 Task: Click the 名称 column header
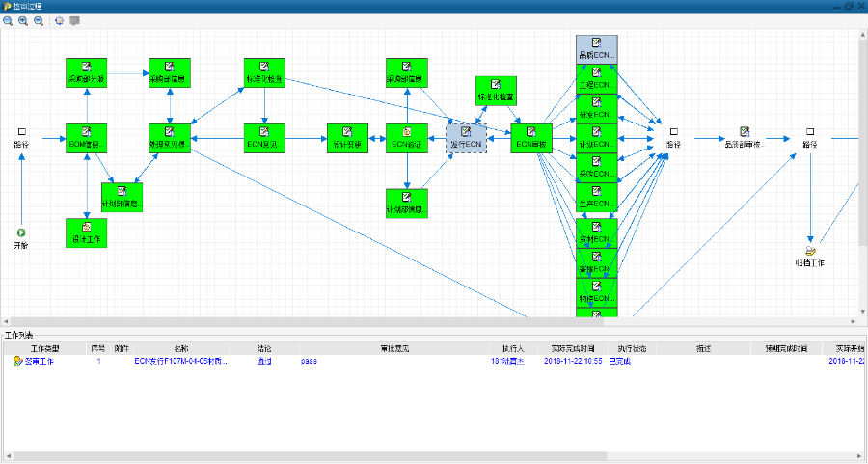[x=181, y=348]
